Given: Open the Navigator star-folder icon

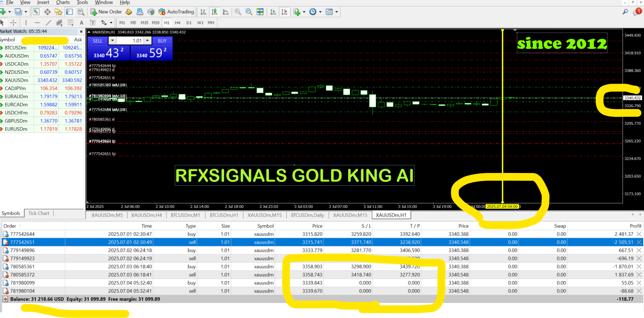Looking at the screenshot, I should [58, 12].
